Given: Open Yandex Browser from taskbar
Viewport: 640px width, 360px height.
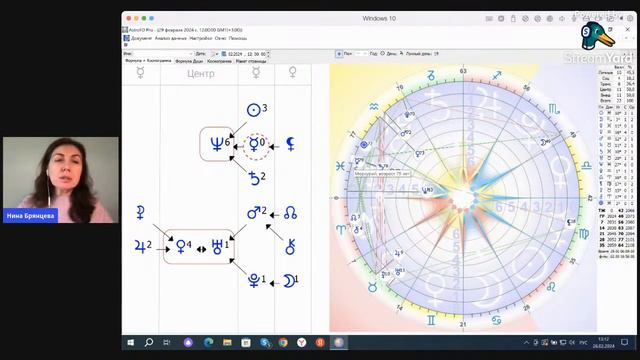Looking at the screenshot, I should tap(302, 343).
